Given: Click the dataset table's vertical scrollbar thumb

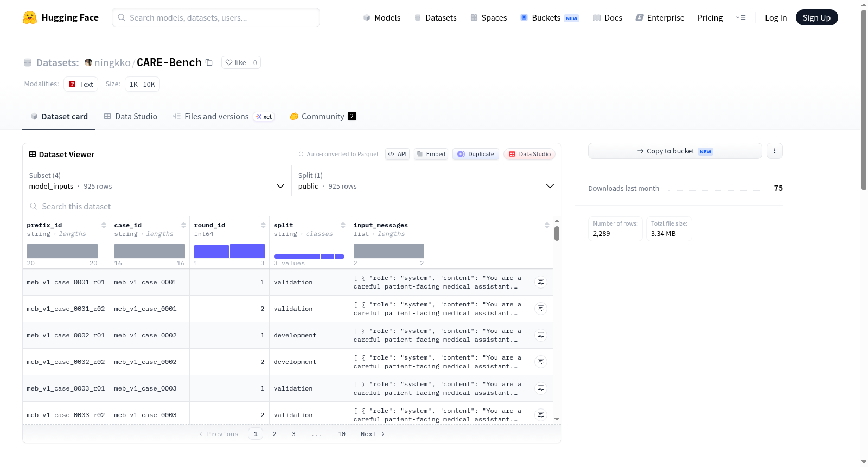Looking at the screenshot, I should coord(557,234).
